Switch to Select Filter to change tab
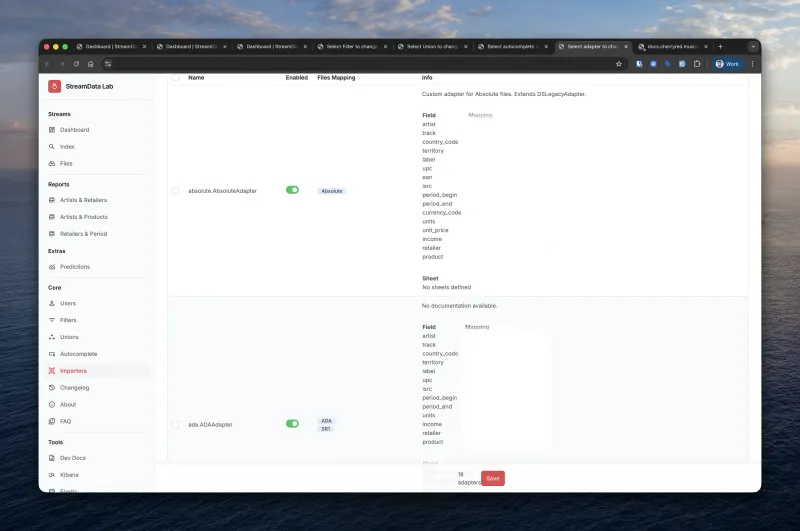This screenshot has width=800, height=531. [352, 46]
